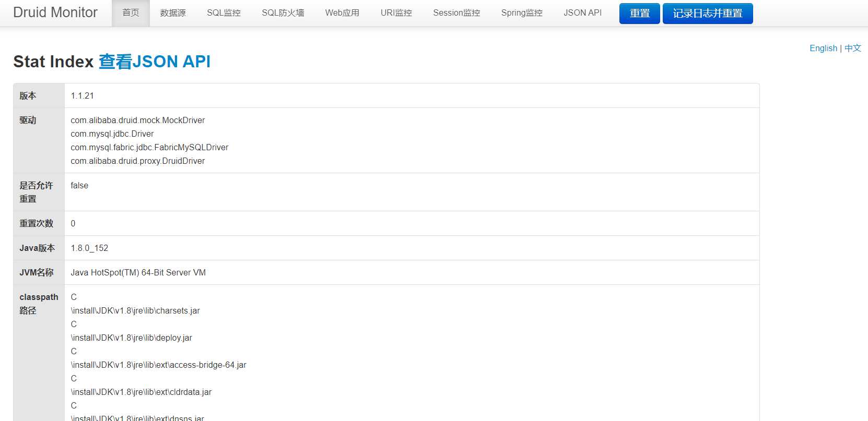Viewport: 868px width, 421px height.
Task: Switch language to 中文
Action: [853, 48]
